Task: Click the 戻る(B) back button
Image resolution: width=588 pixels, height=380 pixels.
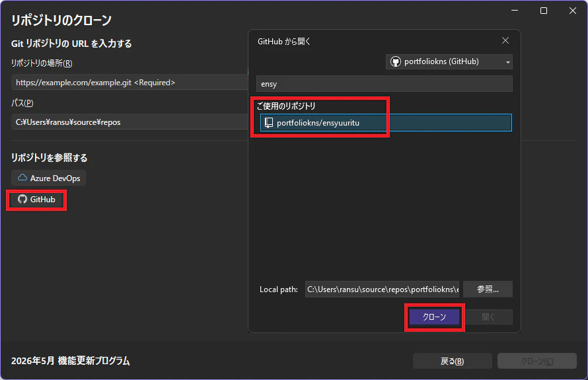Action: pos(453,361)
